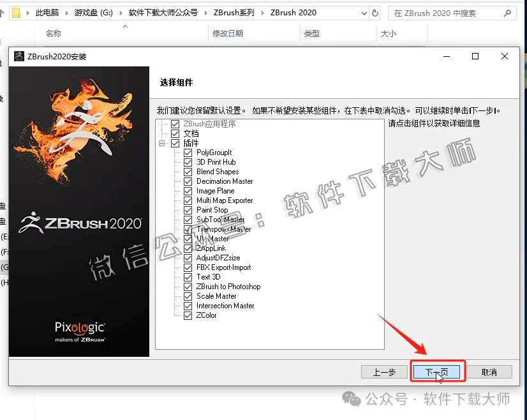Disable the FBX Export-Import component

[188, 267]
